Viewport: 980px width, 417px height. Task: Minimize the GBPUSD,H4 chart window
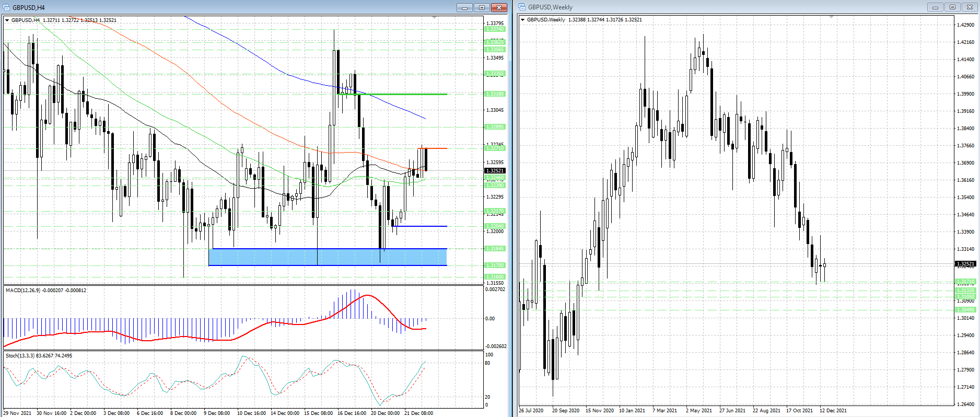pyautogui.click(x=464, y=7)
